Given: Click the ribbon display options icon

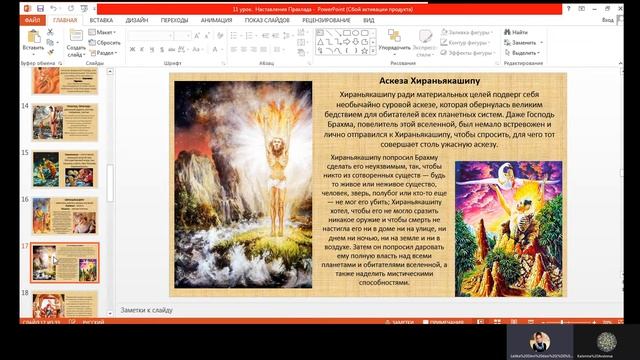Looking at the screenshot, I should (x=581, y=9).
